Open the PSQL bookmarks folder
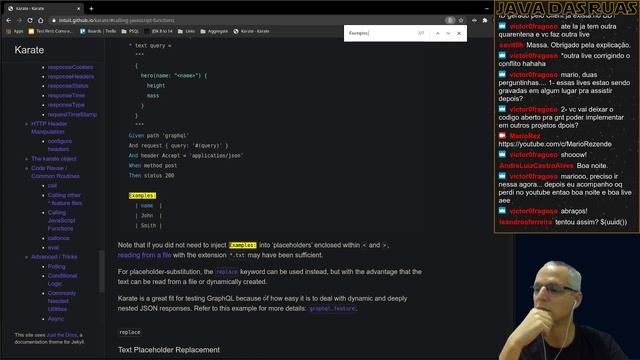Viewport: 640px width, 360px height. pyautogui.click(x=130, y=31)
